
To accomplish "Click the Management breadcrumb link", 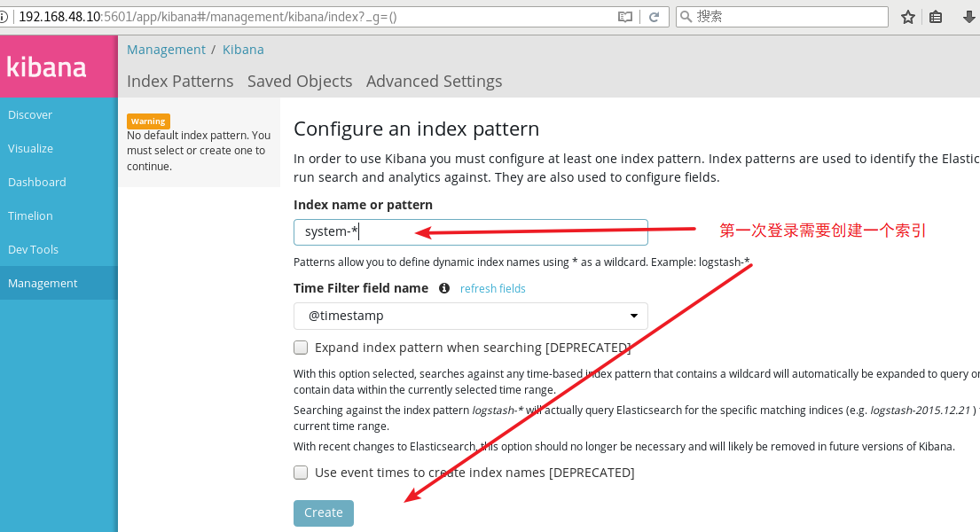I will [x=166, y=50].
